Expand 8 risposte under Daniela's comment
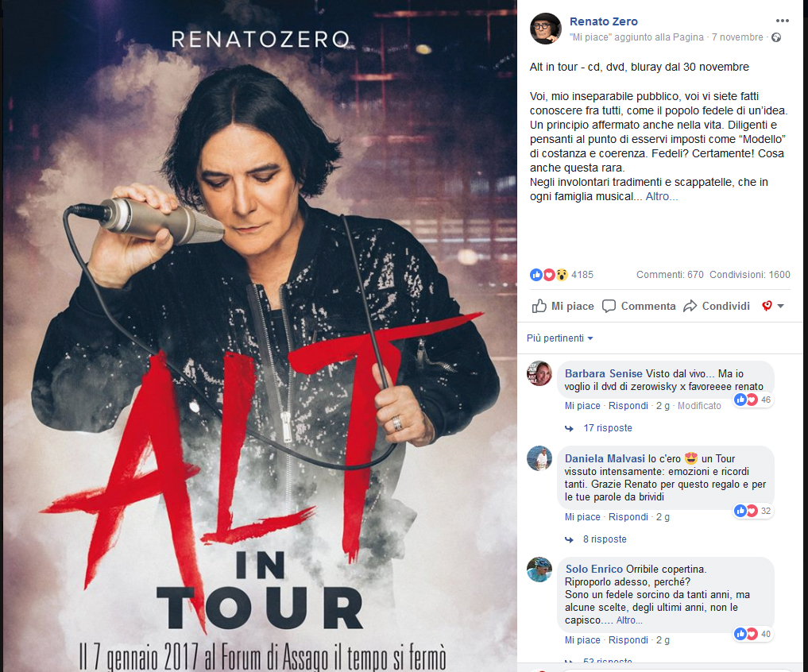 (605, 539)
